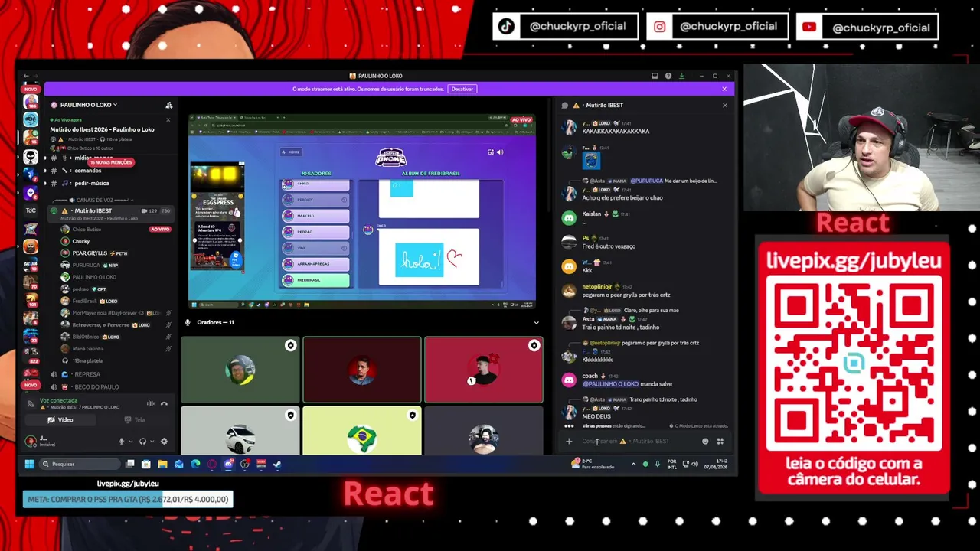Viewport: 980px width, 551px height.
Task: Open Discord help icon in title bar
Action: click(668, 76)
